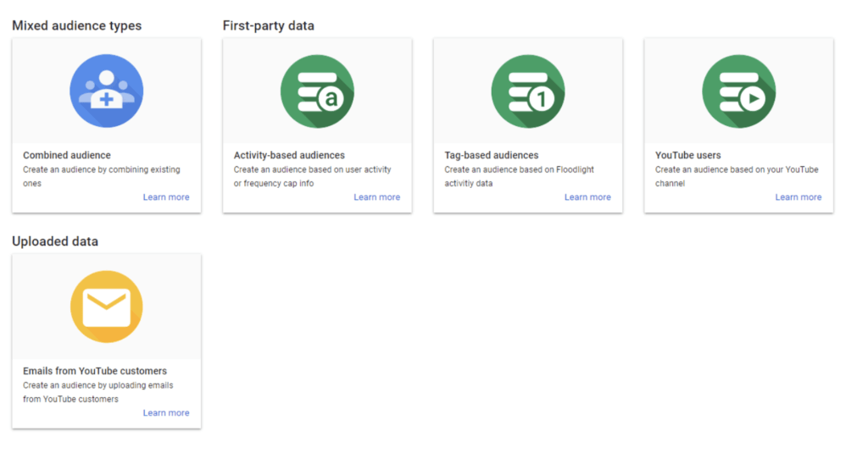The width and height of the screenshot is (868, 470).
Task: Click the uploading emails description text
Action: coord(97,392)
